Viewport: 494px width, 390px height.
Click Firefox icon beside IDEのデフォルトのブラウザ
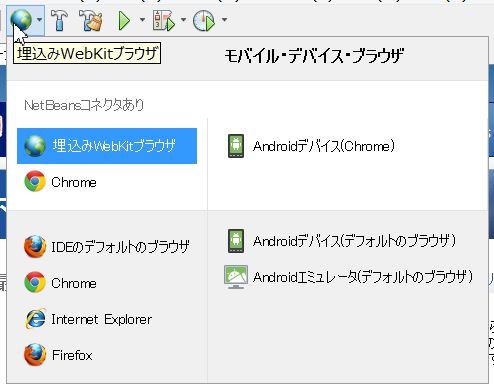[x=35, y=246]
